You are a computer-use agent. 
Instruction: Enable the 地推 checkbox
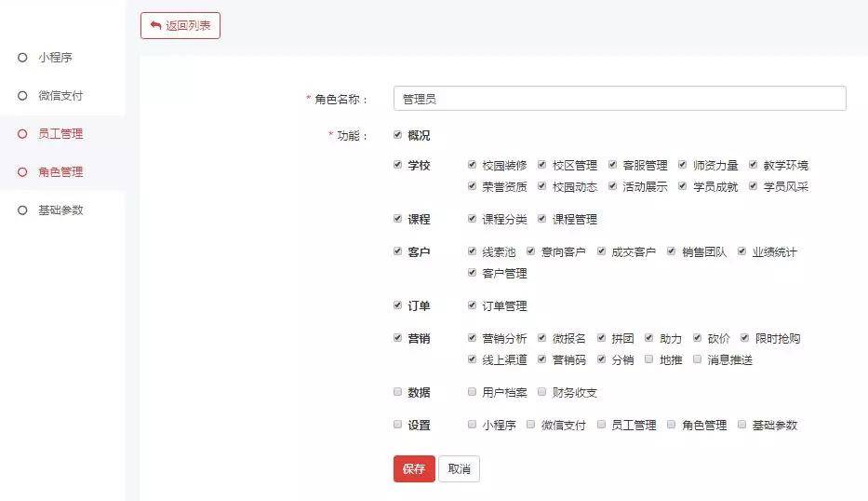(648, 359)
